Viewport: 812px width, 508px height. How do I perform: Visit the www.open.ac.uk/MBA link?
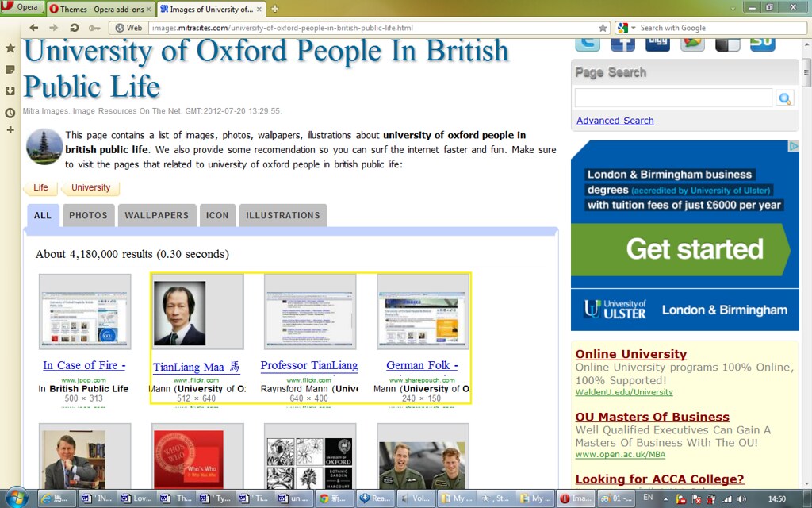620,455
